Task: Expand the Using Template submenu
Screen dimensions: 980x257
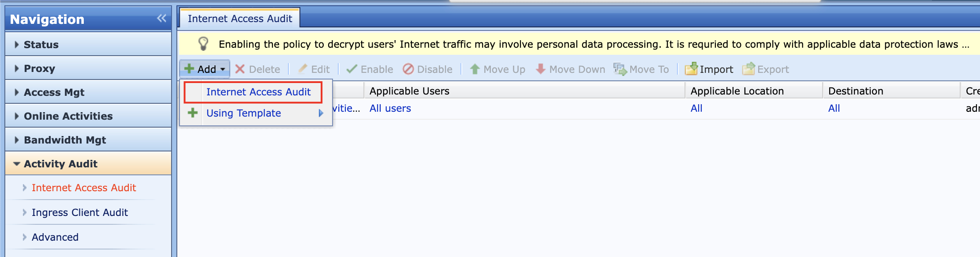Action: (x=243, y=113)
